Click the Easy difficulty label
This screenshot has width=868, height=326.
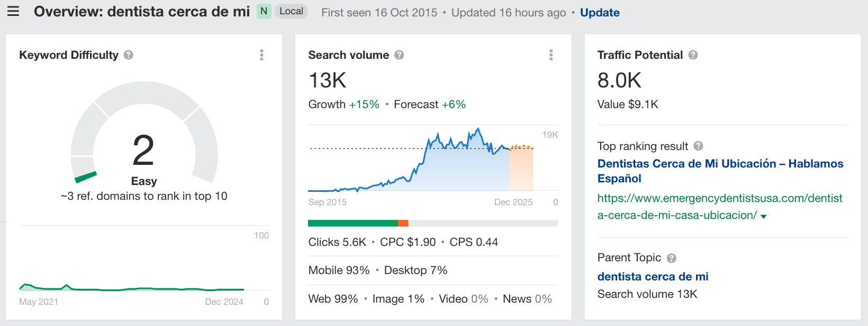tap(144, 181)
